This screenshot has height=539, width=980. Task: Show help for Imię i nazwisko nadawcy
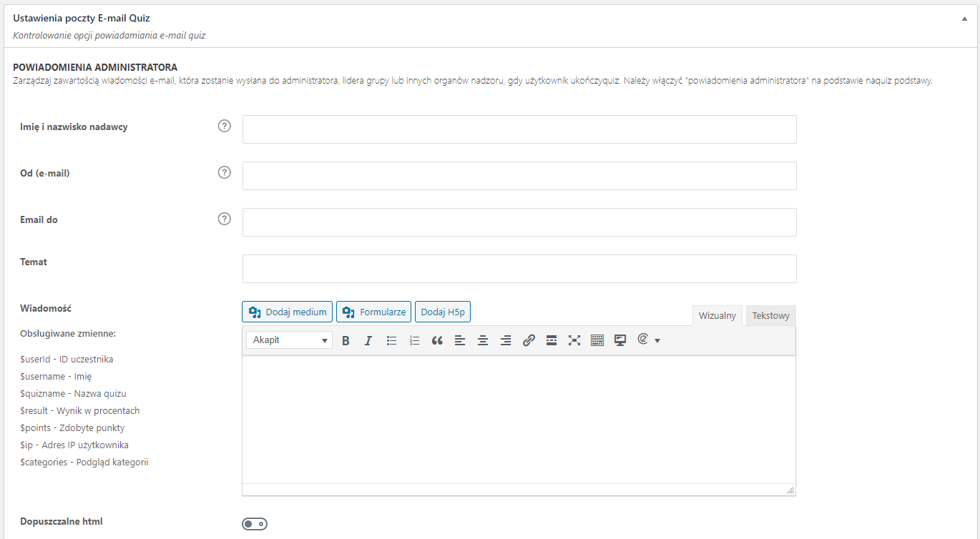point(225,127)
